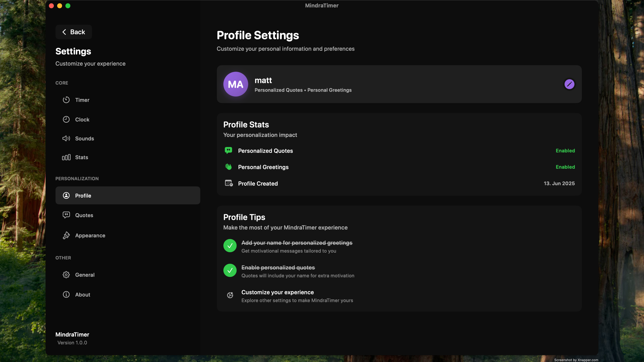The image size is (644, 362).
Task: Open General settings using the gear icon
Action: pos(66,275)
